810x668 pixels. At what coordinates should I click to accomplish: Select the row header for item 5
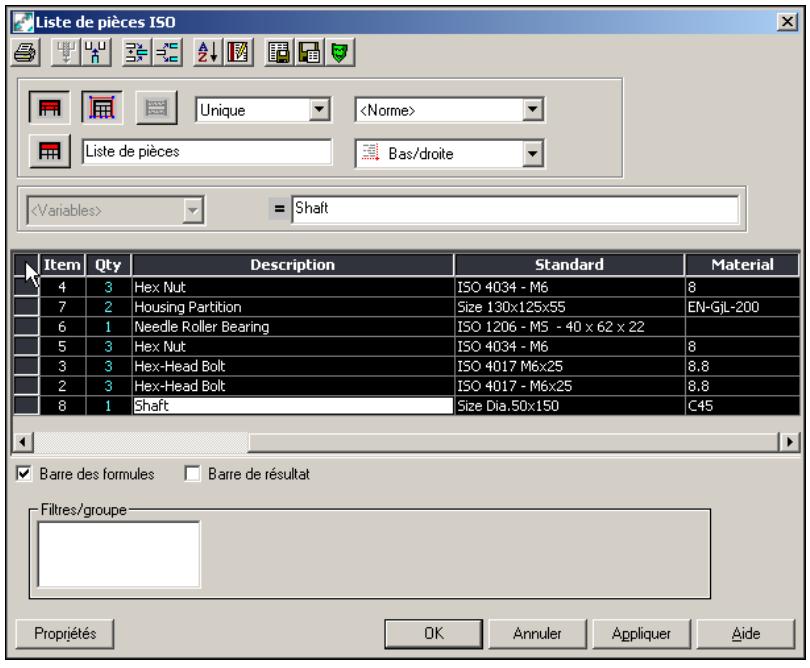(x=26, y=346)
